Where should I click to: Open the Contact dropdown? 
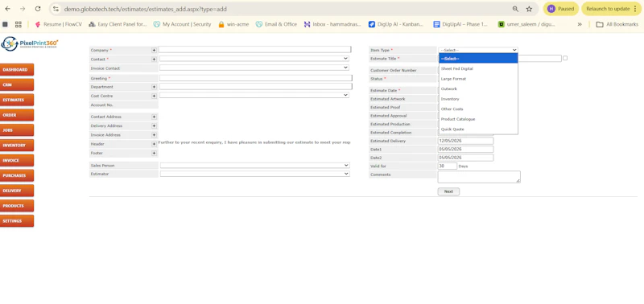coord(254,59)
